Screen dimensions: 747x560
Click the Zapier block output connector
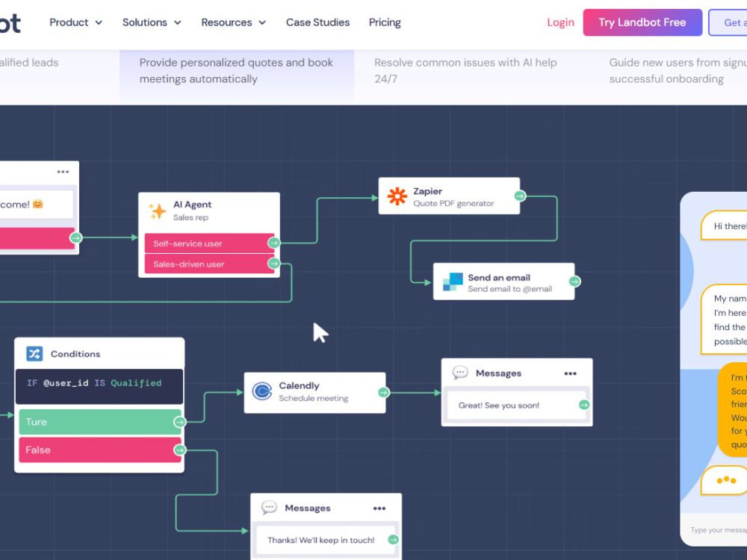[x=520, y=196]
